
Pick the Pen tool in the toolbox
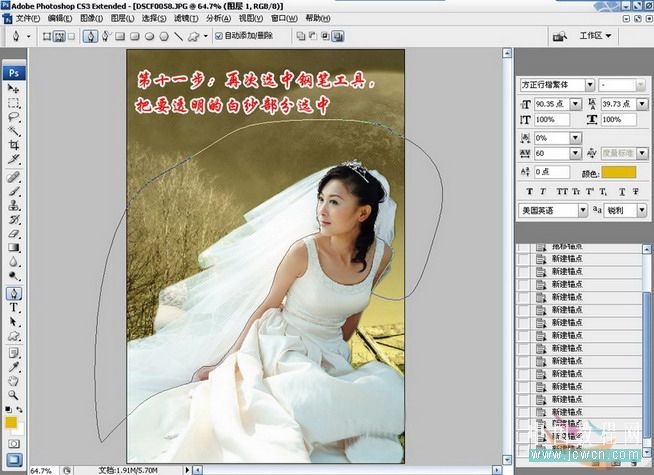pyautogui.click(x=14, y=294)
